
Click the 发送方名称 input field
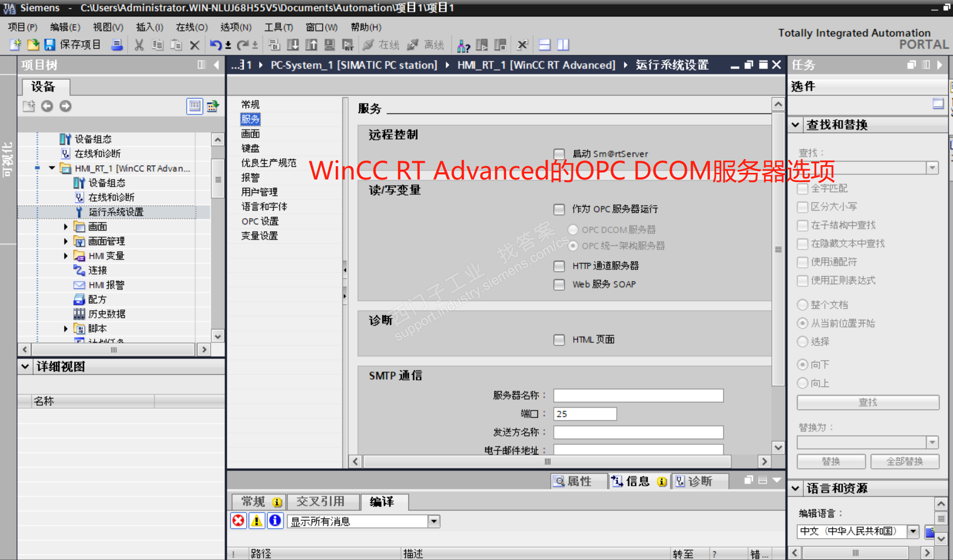click(x=638, y=433)
